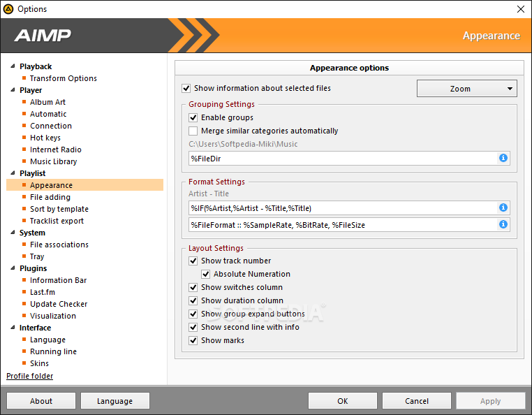Go to Sort by template page
Viewport: 532px width, 415px height.
59,209
